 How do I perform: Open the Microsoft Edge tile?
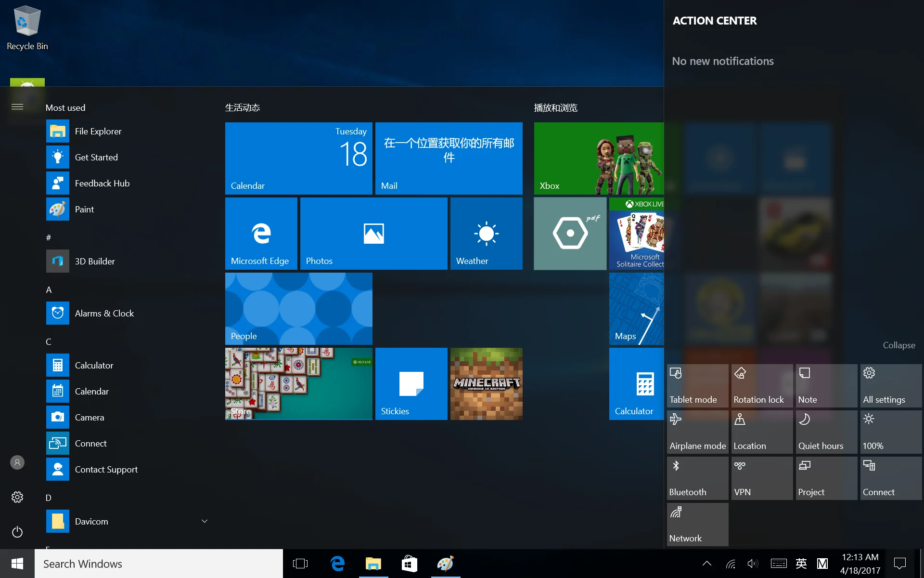[x=261, y=234]
